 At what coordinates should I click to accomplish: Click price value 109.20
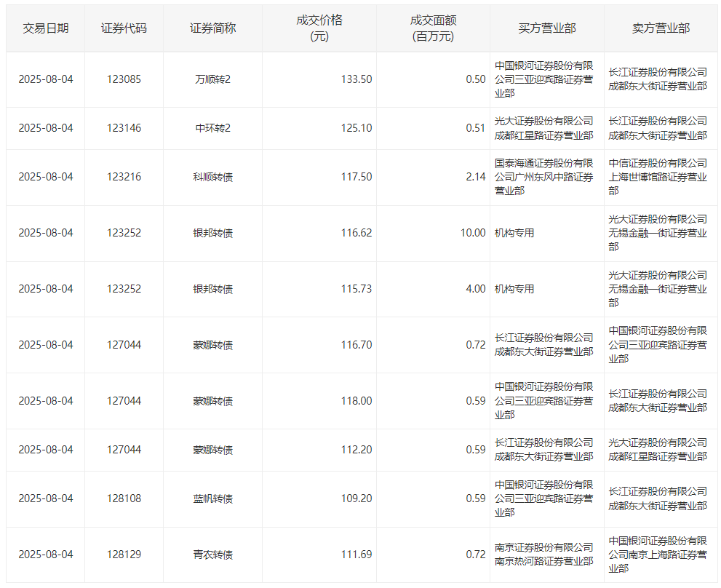356,498
